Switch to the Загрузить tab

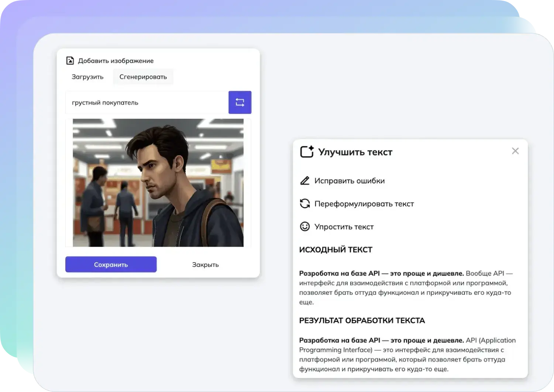(87, 77)
